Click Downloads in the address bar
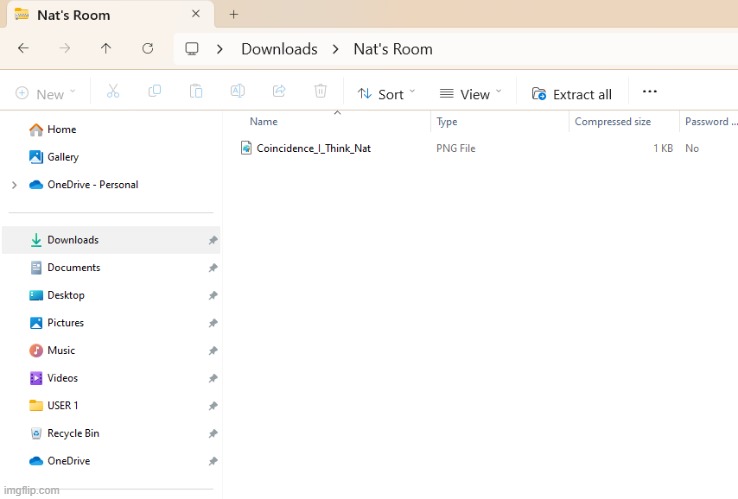The height and width of the screenshot is (499, 738). pyautogui.click(x=279, y=49)
